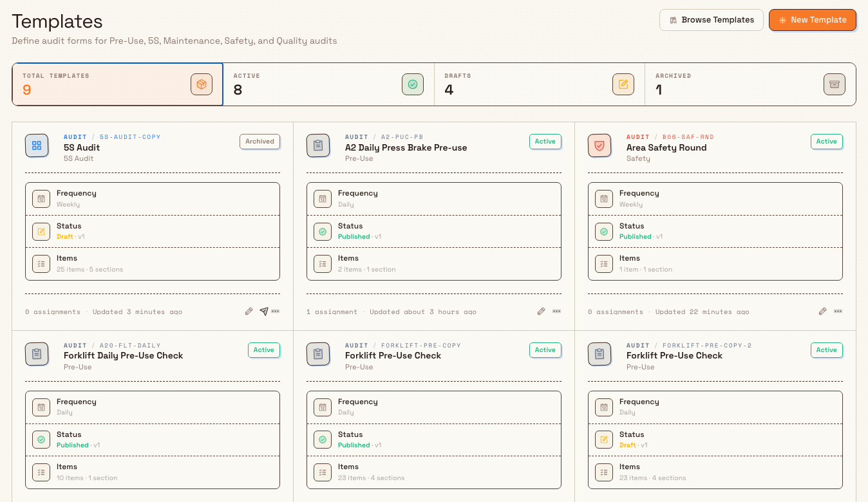The image size is (868, 502).
Task: Click the green checkmark icon in Active card
Action: 413,84
